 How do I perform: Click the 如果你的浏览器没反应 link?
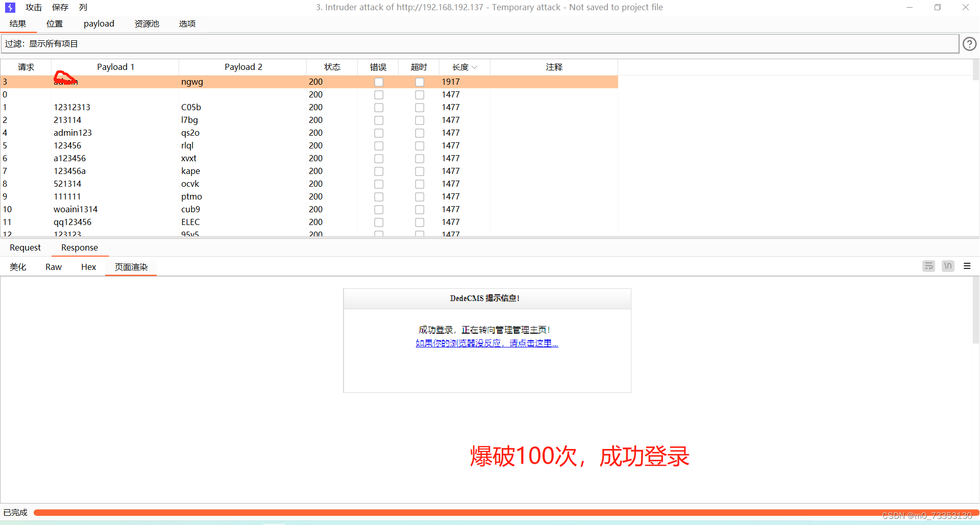(x=487, y=343)
